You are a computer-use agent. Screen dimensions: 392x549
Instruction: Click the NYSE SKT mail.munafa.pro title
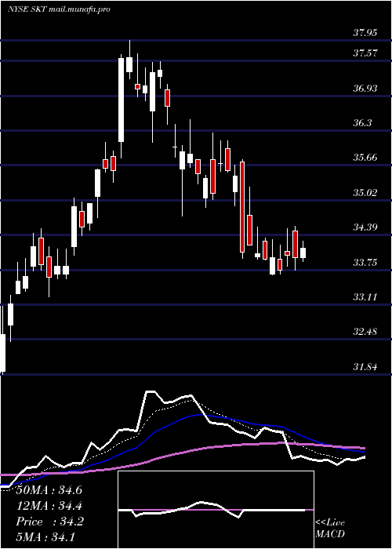coord(59,9)
